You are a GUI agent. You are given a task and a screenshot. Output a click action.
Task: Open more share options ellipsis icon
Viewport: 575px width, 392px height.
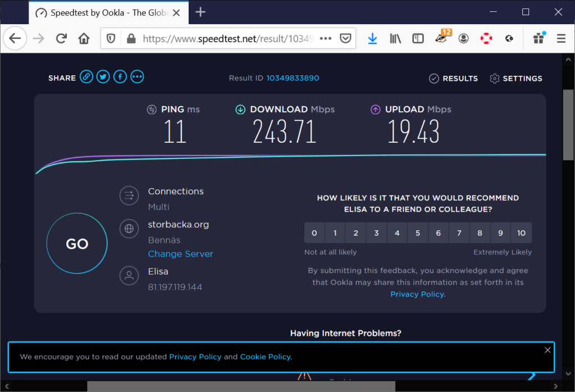137,76
